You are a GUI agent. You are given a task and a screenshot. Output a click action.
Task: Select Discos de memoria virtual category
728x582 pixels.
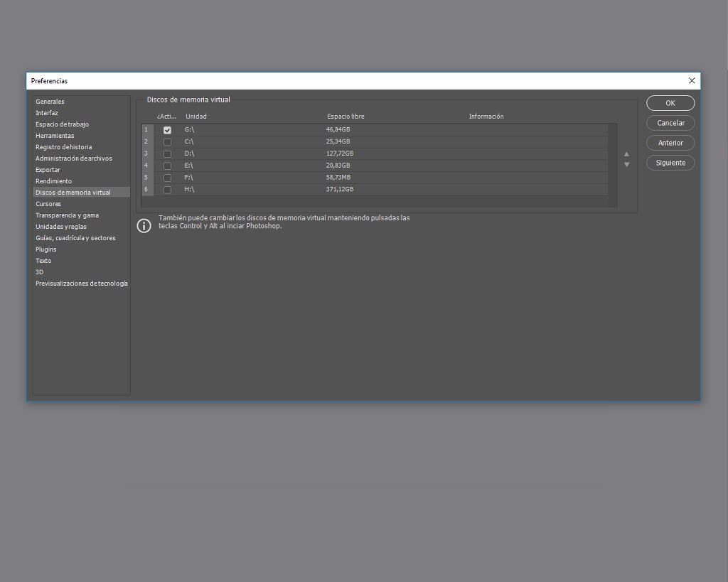point(81,192)
